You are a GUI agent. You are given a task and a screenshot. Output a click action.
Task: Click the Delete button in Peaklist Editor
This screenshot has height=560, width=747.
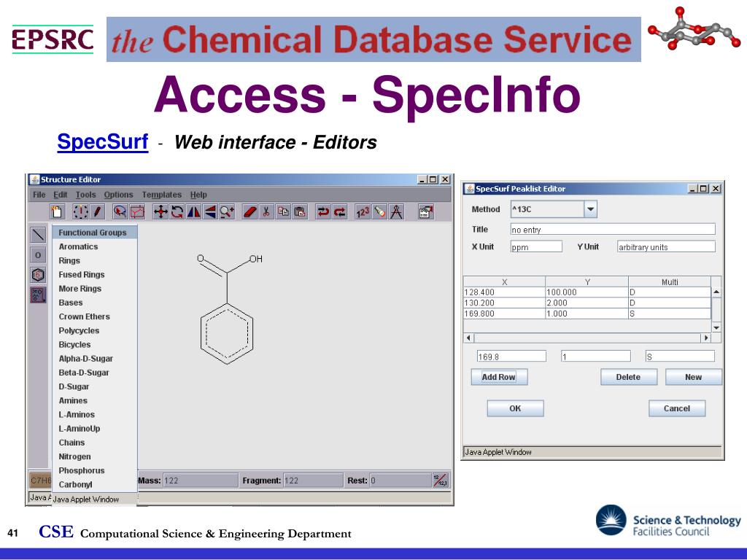pos(628,377)
